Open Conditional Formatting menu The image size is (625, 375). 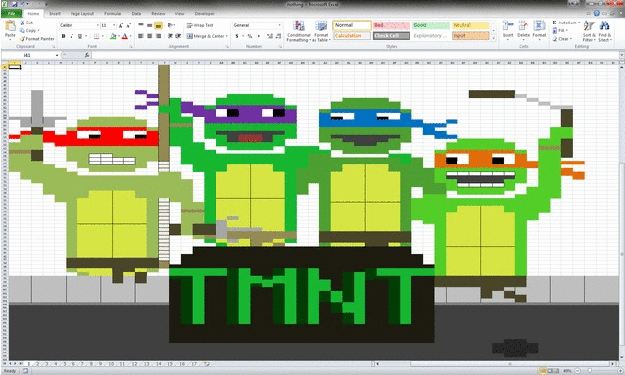[x=299, y=31]
